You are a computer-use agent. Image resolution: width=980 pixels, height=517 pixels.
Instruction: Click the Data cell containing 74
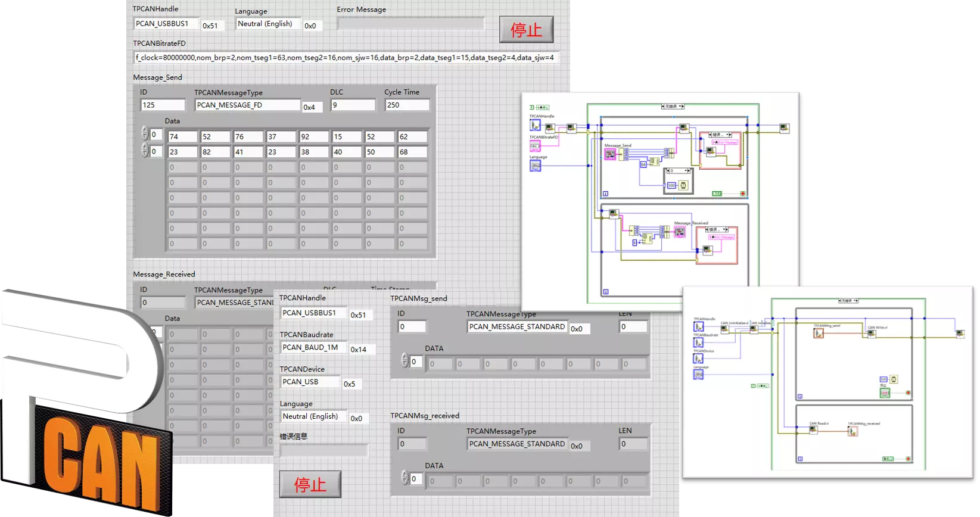coord(182,137)
